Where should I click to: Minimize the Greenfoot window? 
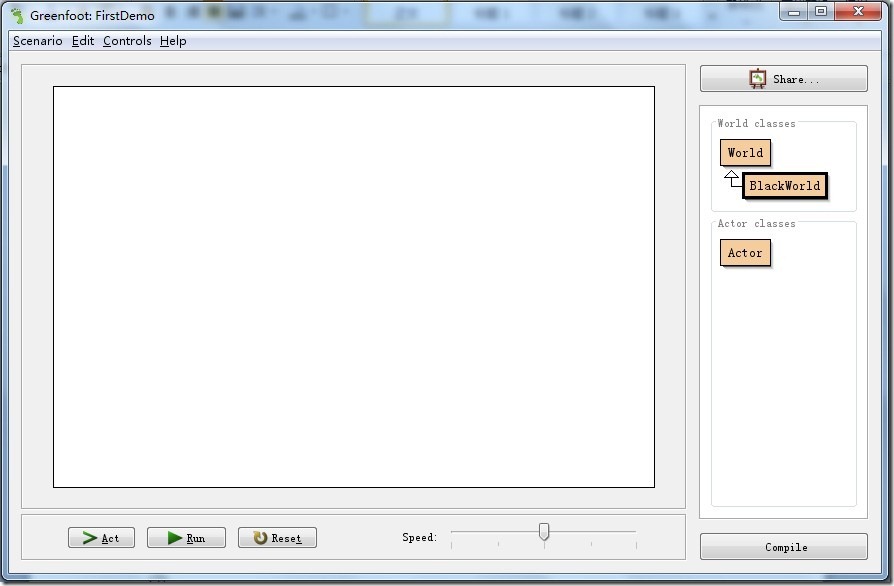click(794, 11)
